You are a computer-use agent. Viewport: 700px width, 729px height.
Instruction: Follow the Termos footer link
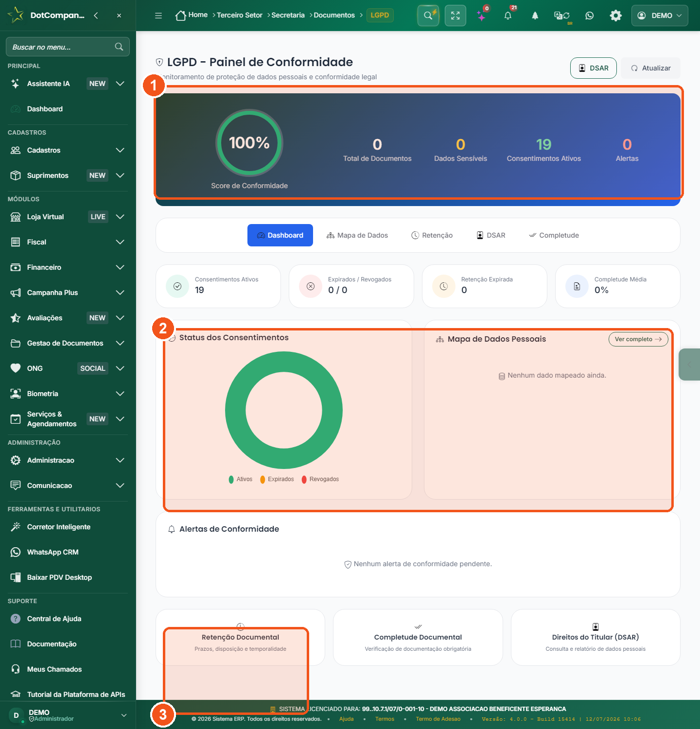click(385, 719)
